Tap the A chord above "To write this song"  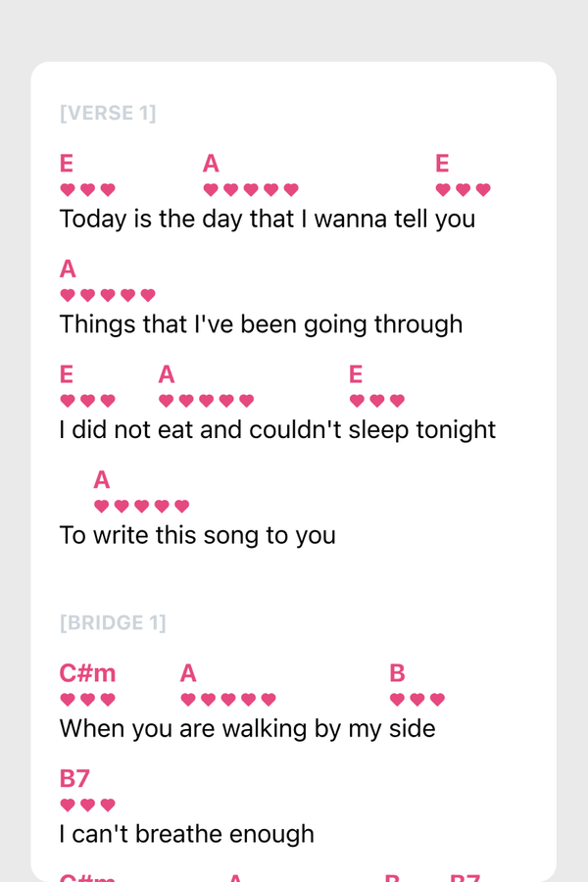tap(102, 480)
